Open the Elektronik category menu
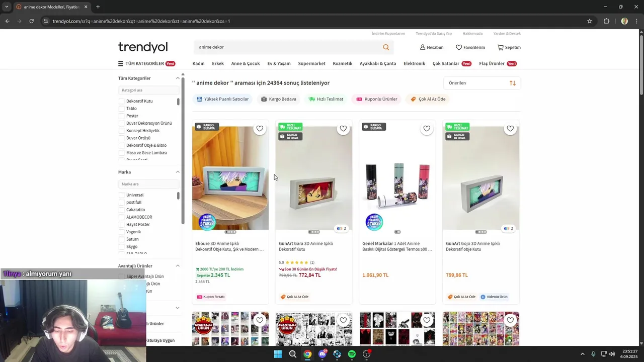This screenshot has width=644, height=362. 414,64
